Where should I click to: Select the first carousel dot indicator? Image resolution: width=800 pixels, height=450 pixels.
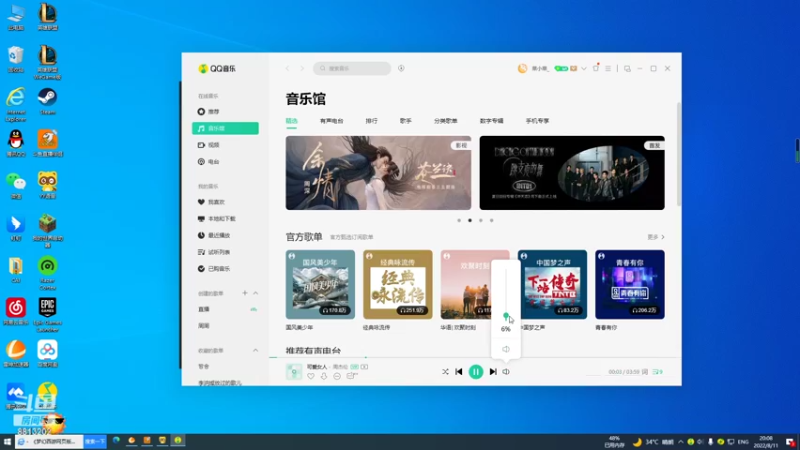459,220
